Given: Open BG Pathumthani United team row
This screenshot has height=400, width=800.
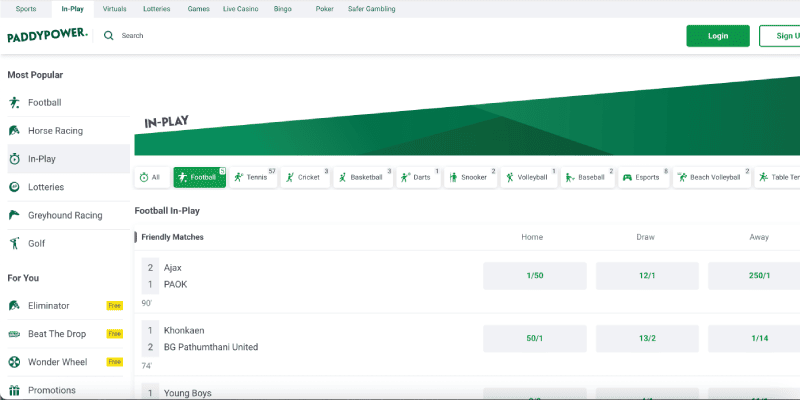Looking at the screenshot, I should click(211, 347).
